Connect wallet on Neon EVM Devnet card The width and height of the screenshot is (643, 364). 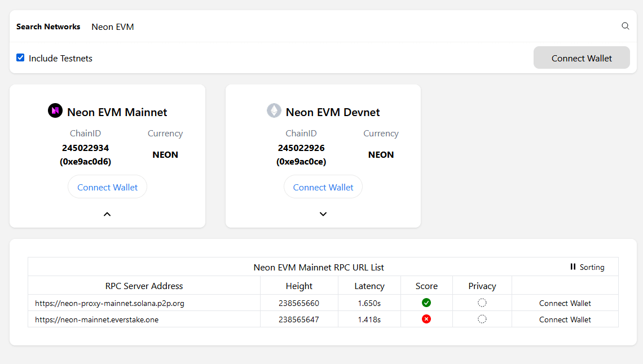[323, 187]
